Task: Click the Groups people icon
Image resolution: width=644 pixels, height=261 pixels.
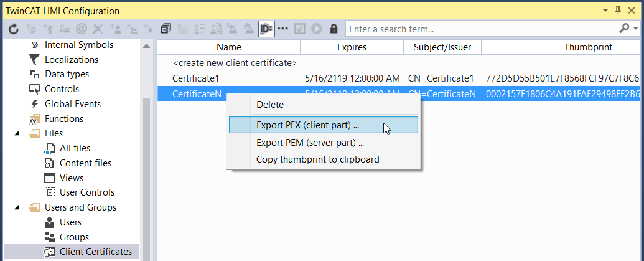Action: [x=49, y=237]
